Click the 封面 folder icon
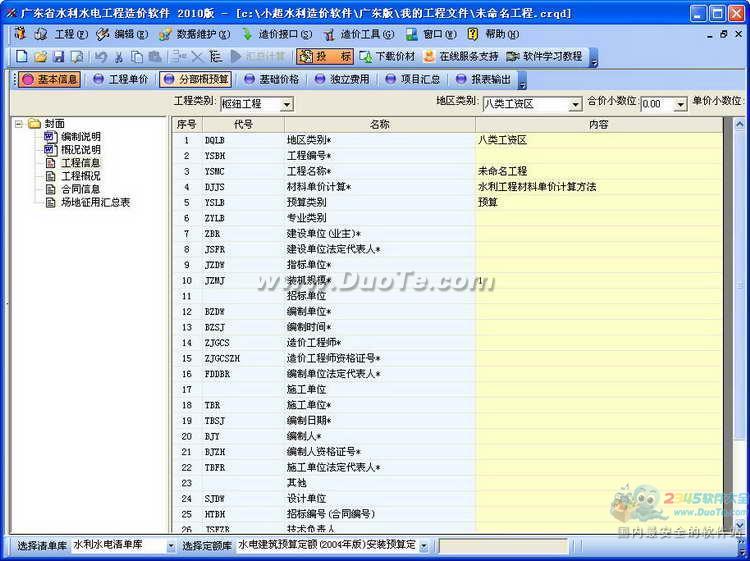 [34, 124]
